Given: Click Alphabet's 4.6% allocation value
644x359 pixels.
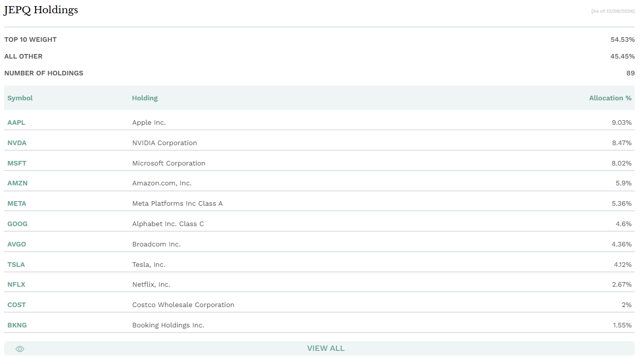Looking at the screenshot, I should click(x=624, y=224).
